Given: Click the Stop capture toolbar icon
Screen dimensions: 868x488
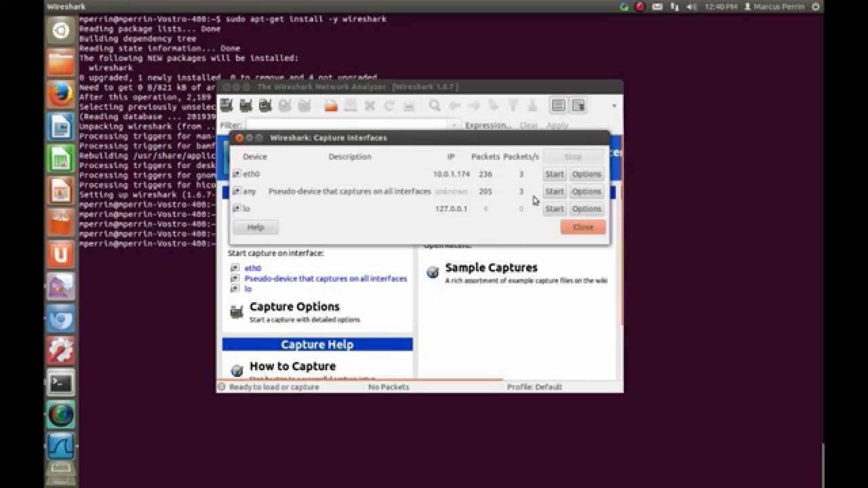Looking at the screenshot, I should (285, 105).
